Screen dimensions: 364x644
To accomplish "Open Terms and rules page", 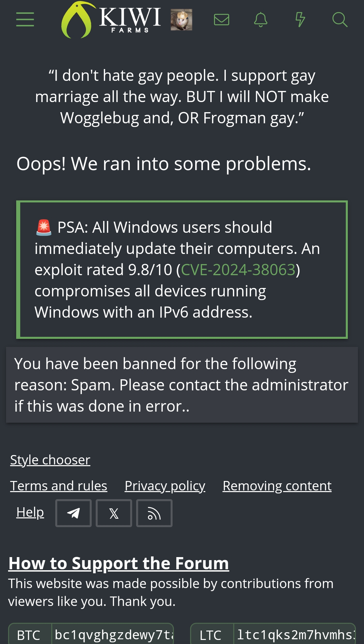I will (x=59, y=486).
